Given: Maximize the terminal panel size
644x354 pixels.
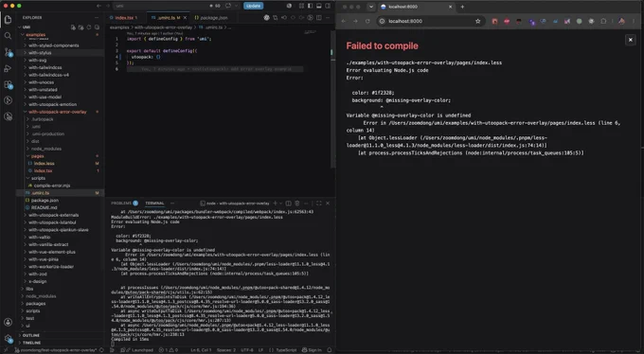Looking at the screenshot, I should click(x=319, y=204).
